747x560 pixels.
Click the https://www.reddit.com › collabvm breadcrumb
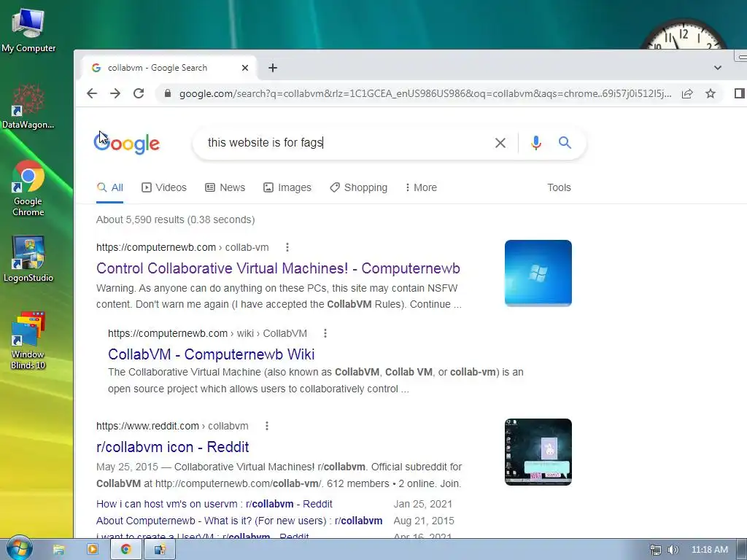(x=172, y=426)
